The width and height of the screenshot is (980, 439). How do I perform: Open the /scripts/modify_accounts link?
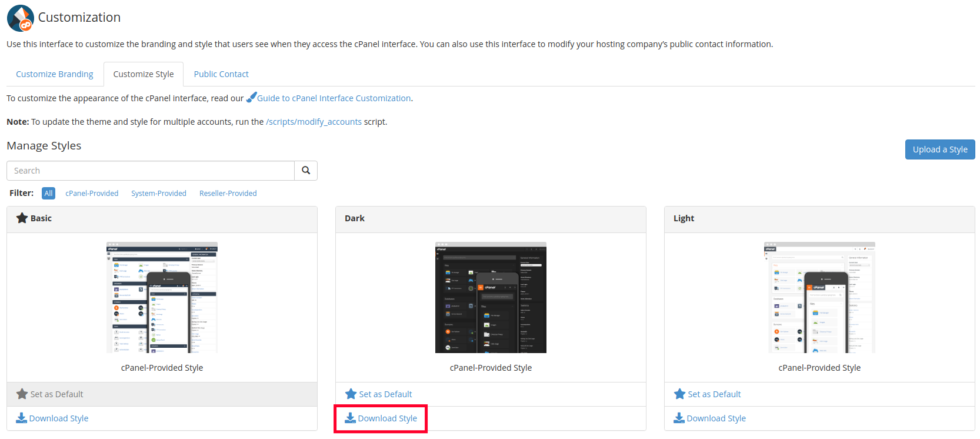click(314, 122)
